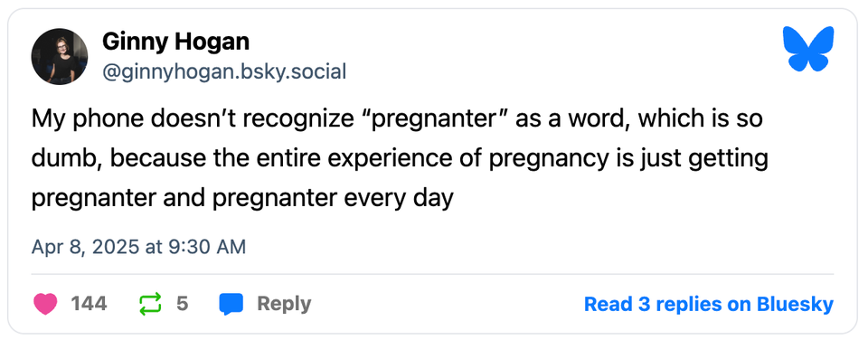Click the Apr 8, 2025 timestamp

[x=138, y=247]
